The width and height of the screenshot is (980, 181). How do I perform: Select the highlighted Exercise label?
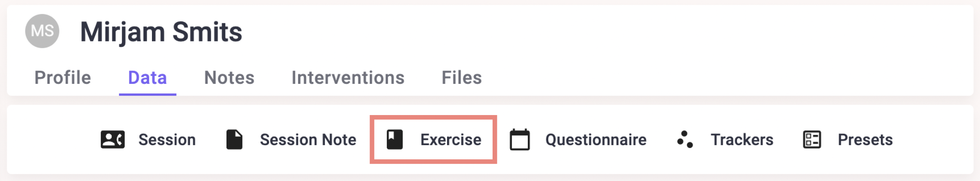[451, 140]
